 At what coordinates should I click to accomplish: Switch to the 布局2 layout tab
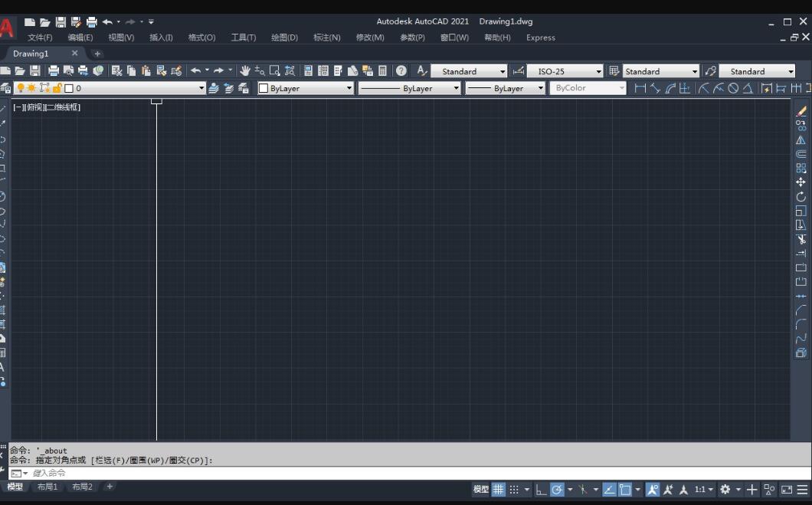82,487
